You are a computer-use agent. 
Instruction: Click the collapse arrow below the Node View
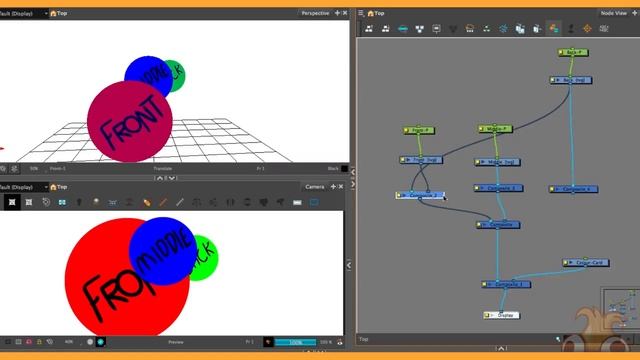[x=501, y=349]
